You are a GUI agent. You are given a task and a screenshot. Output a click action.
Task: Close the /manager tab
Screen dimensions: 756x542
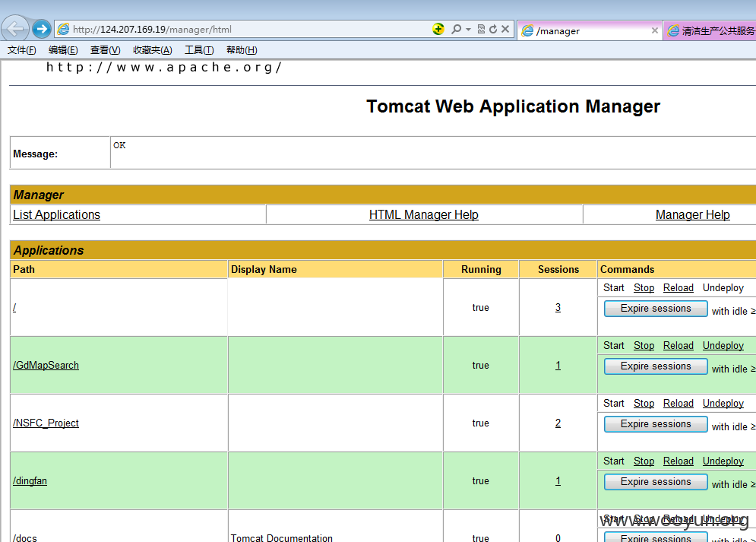[x=654, y=30]
